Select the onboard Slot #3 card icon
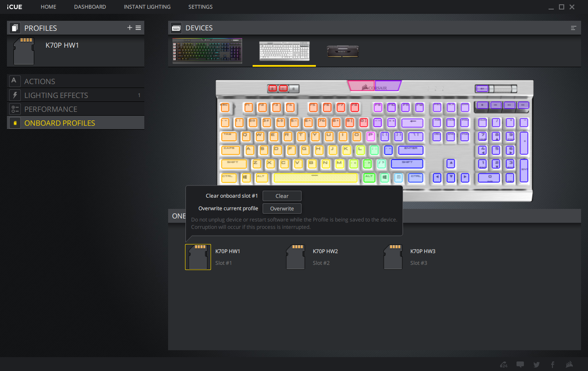Viewport: 588px width, 371px height. tap(393, 257)
